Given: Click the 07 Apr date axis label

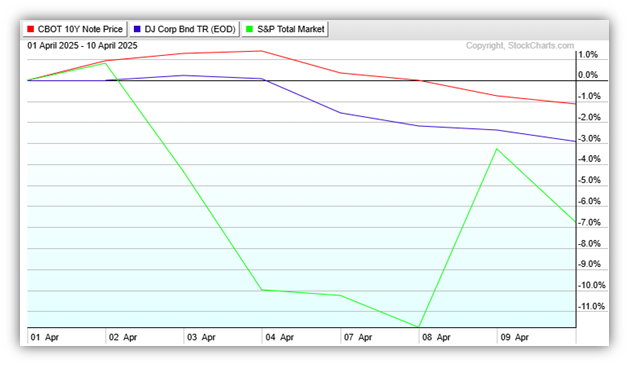Looking at the screenshot, I should coord(358,338).
